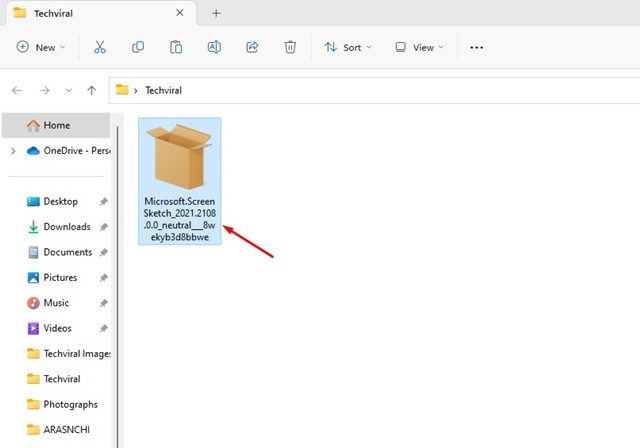Click the Paste clipboard icon
This screenshot has width=640, height=448.
176,47
